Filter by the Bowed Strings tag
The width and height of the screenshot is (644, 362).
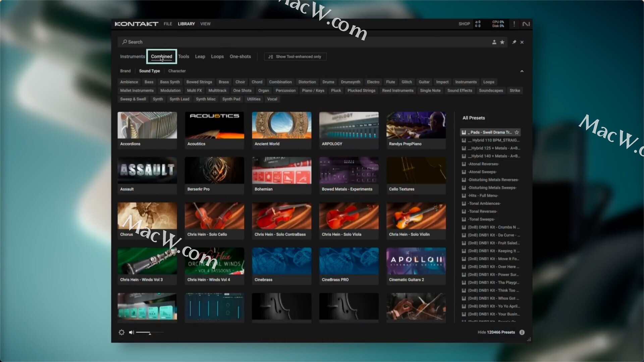click(x=199, y=82)
